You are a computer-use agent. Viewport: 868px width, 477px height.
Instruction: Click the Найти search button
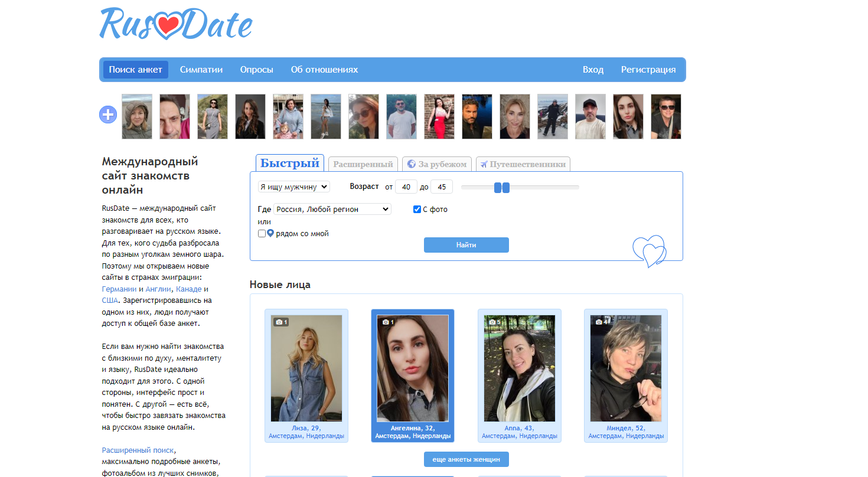[466, 245]
